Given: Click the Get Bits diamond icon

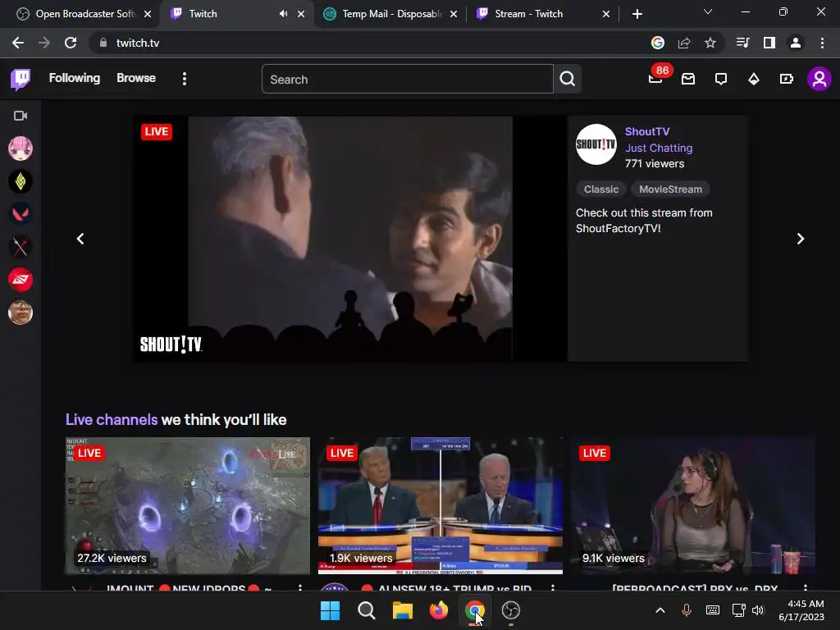Looking at the screenshot, I should (754, 80).
